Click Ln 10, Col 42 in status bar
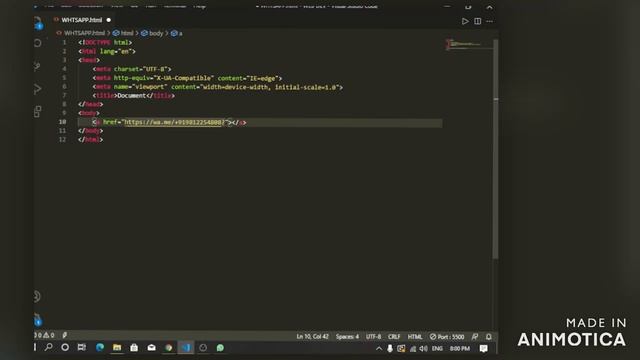Viewport: 640px width, 360px height. 312,336
